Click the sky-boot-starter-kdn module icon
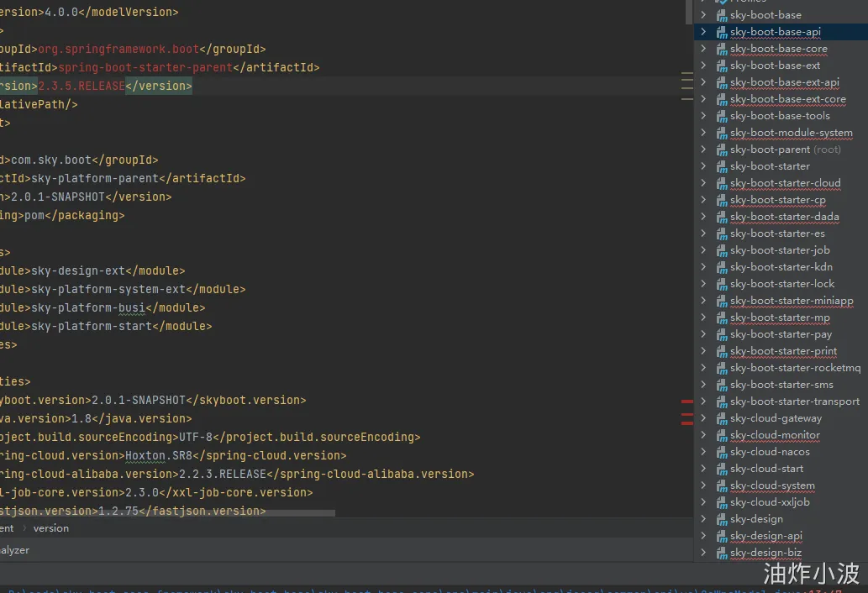The image size is (868, 593). coord(721,267)
